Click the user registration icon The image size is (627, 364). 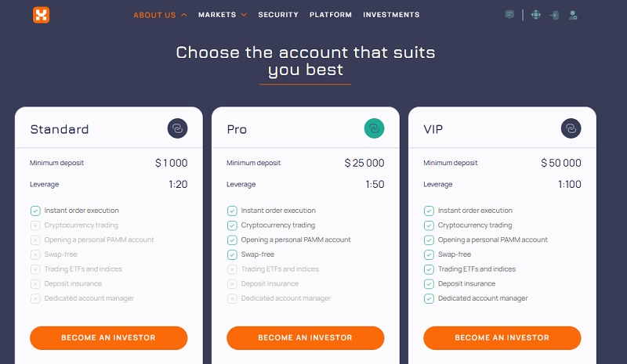pyautogui.click(x=574, y=15)
